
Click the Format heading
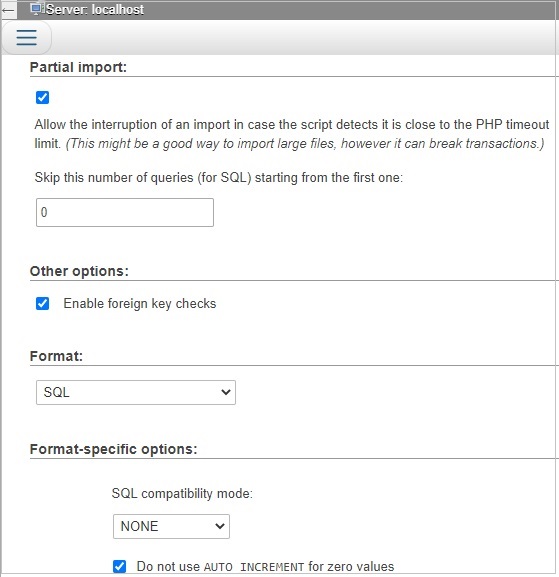coord(56,356)
